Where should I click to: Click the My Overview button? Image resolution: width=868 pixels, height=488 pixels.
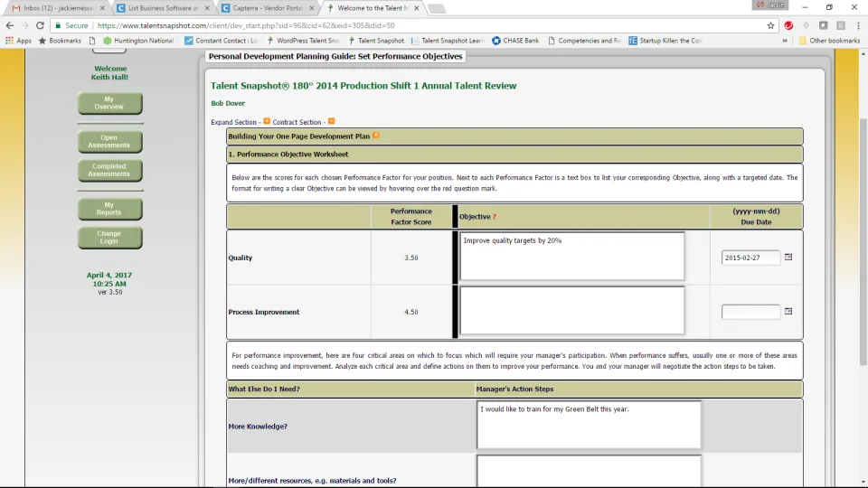pyautogui.click(x=109, y=103)
